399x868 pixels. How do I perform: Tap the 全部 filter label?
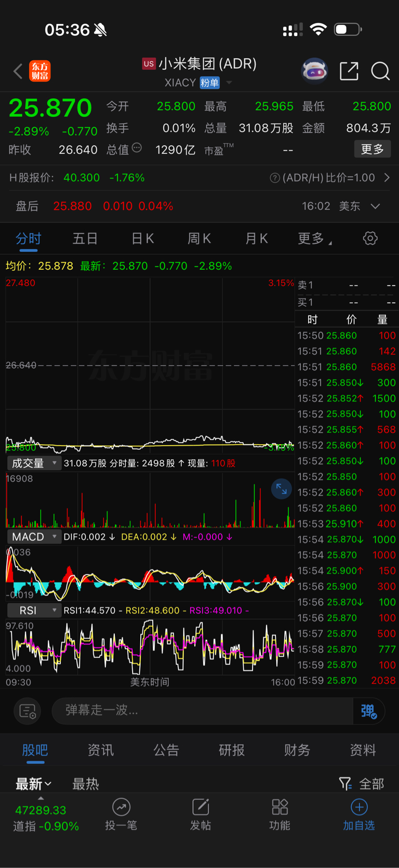(x=371, y=784)
